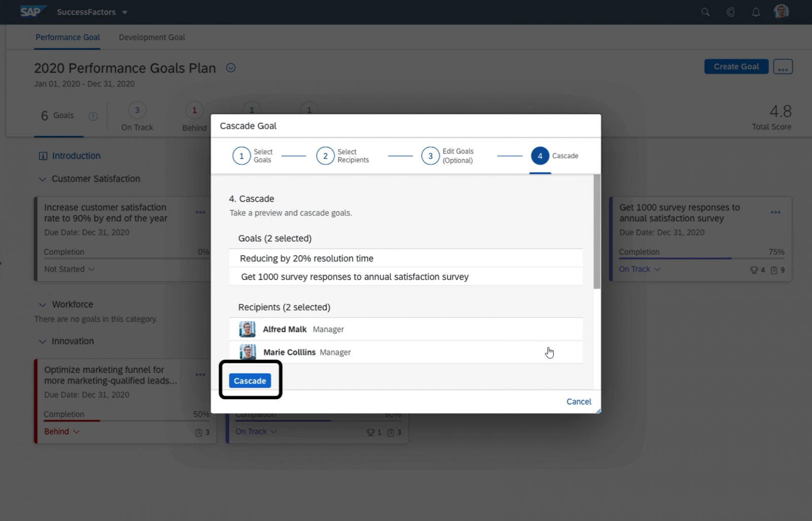Go to wizard step 3 Edit Goals
This screenshot has height=521, width=812.
click(x=448, y=156)
